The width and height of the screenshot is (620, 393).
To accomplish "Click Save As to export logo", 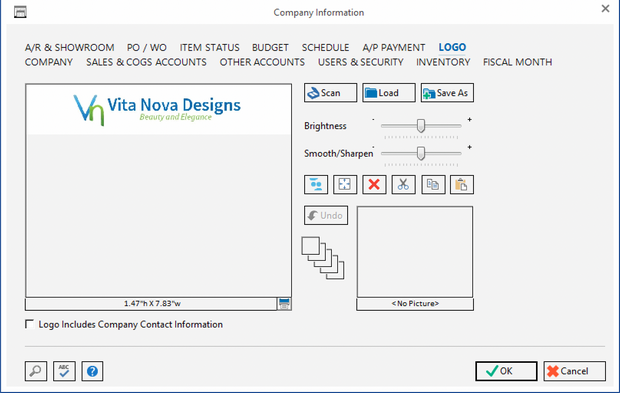I will (447, 93).
